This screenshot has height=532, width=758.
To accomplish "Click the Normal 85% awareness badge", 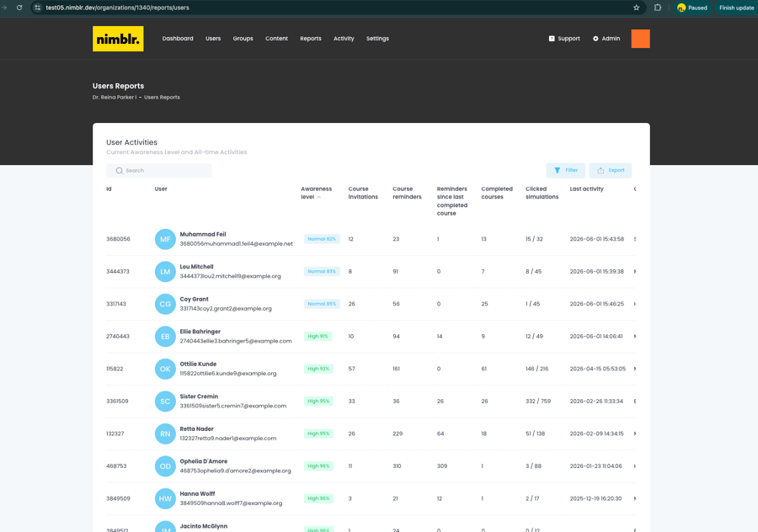I will pos(322,304).
